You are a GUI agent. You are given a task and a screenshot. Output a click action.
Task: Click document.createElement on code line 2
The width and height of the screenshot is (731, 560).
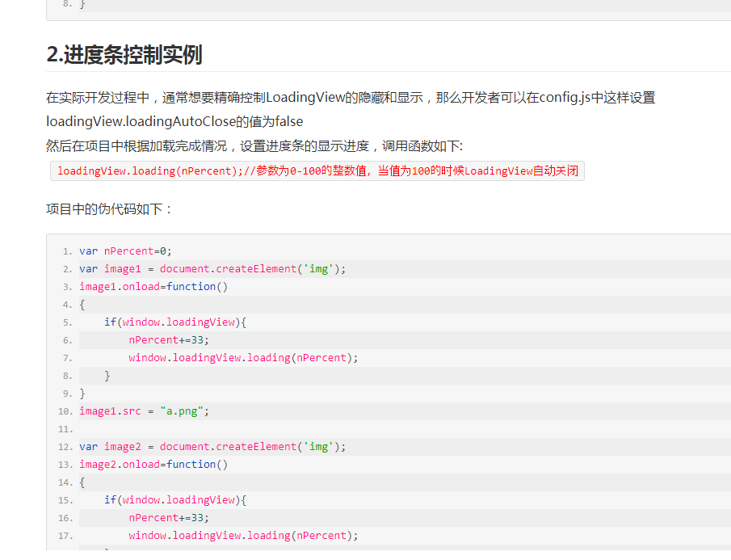pyautogui.click(x=228, y=269)
